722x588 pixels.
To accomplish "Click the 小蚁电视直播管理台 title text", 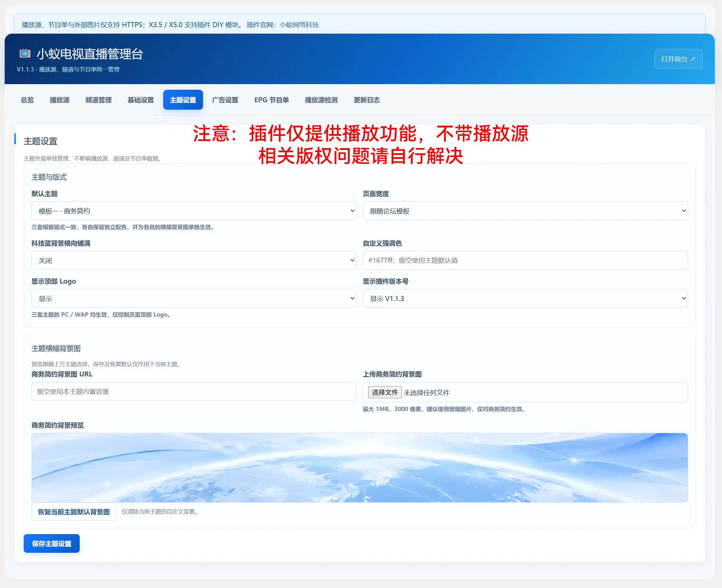I will click(90, 54).
